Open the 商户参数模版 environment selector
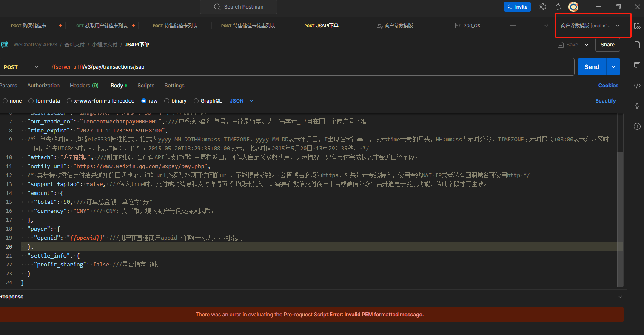The image size is (644, 335). coord(590,26)
